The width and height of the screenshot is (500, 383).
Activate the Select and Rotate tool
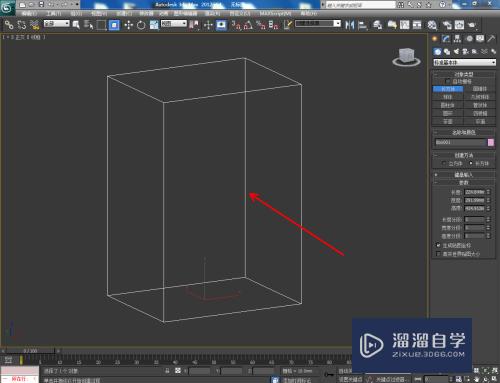point(141,25)
